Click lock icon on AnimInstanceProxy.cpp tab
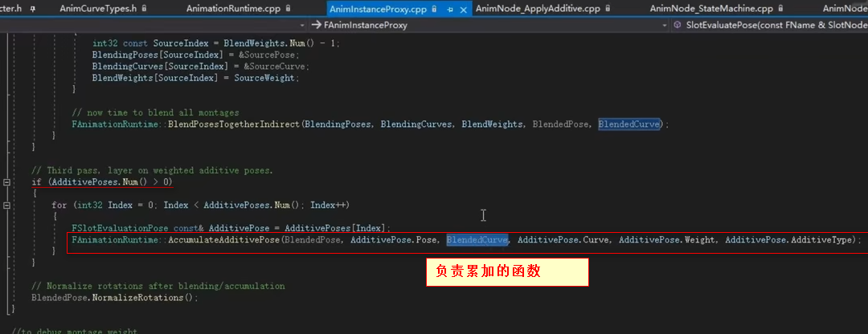This screenshot has width=868, height=334. pyautogui.click(x=435, y=10)
